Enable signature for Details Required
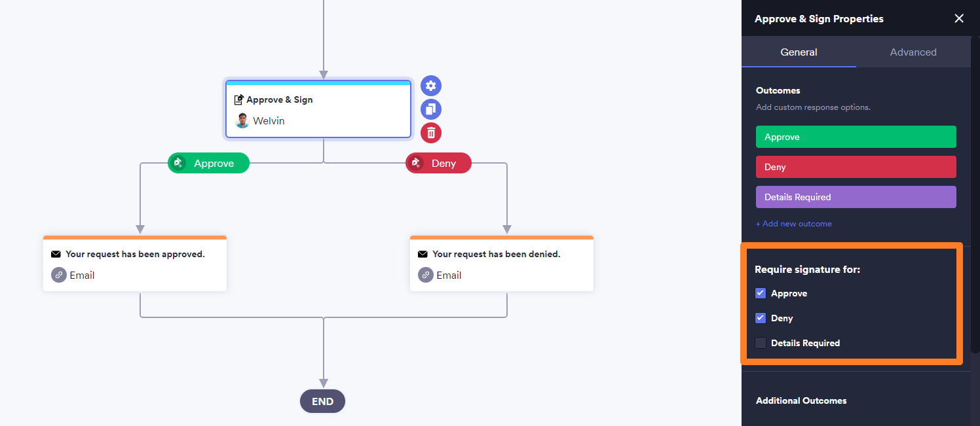This screenshot has width=980, height=426. [x=761, y=343]
